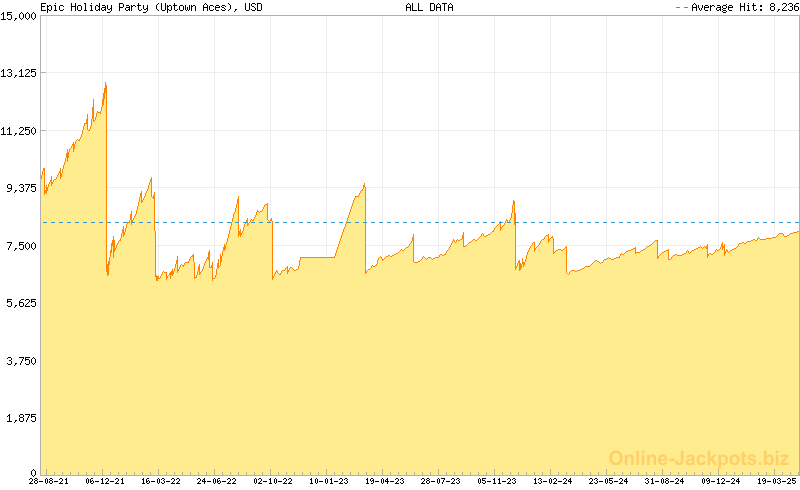Click the 9,375 value on the y-axis

pos(22,188)
